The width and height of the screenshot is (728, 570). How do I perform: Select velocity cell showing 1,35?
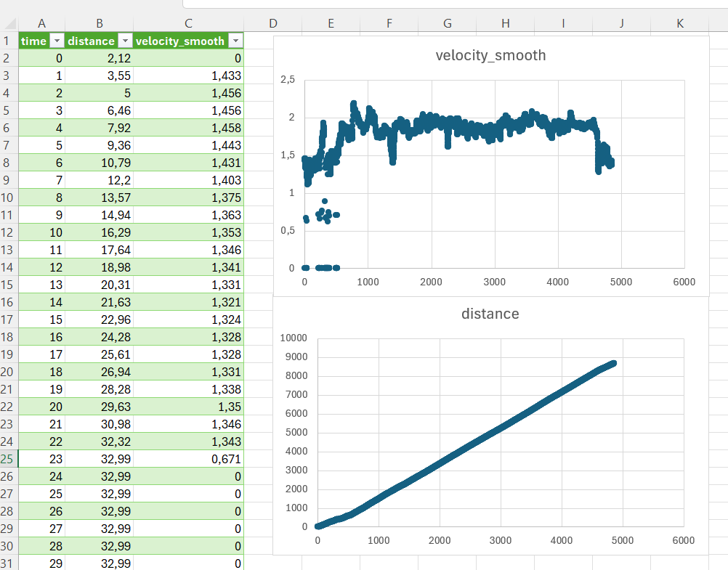click(188, 407)
